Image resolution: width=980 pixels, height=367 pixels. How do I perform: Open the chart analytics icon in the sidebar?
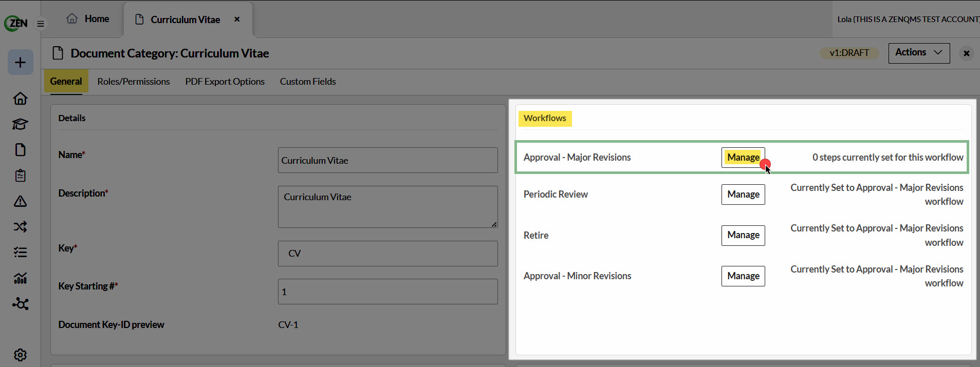21,278
